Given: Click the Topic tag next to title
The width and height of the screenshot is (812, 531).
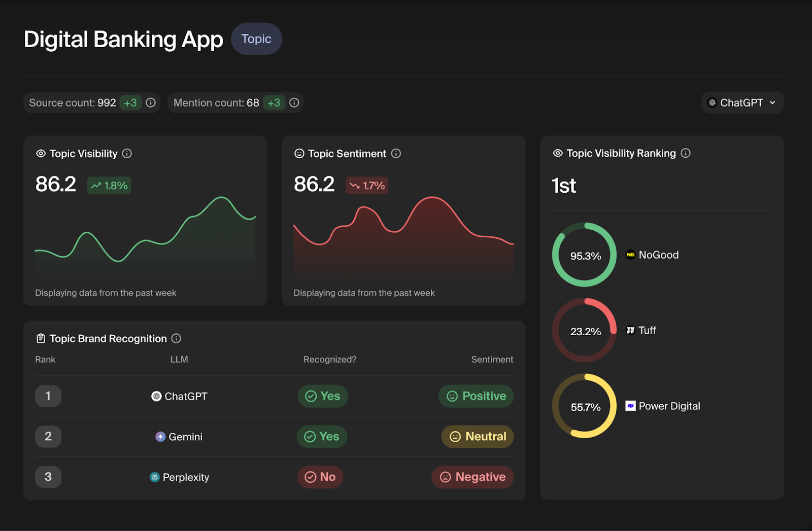Looking at the screenshot, I should click(x=256, y=39).
